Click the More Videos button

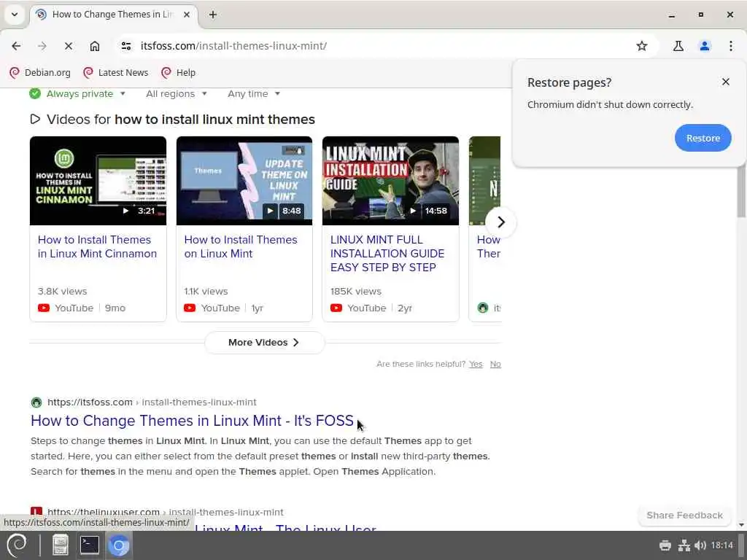tap(264, 343)
